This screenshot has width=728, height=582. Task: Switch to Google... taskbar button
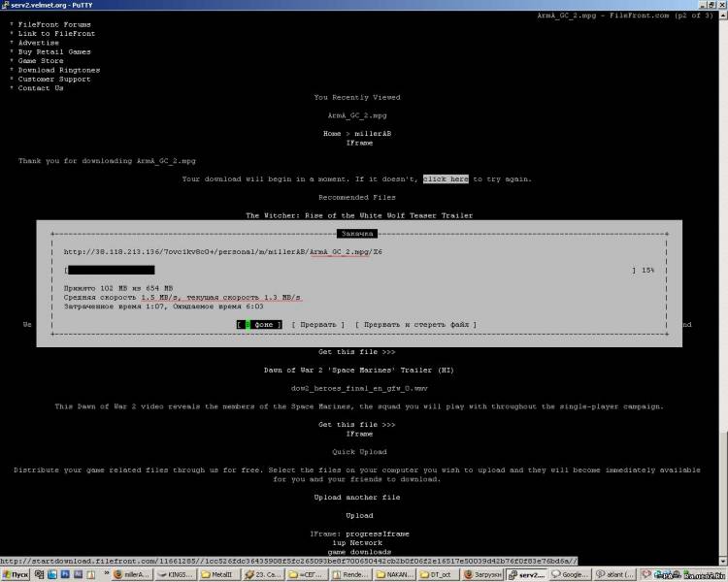click(x=570, y=574)
